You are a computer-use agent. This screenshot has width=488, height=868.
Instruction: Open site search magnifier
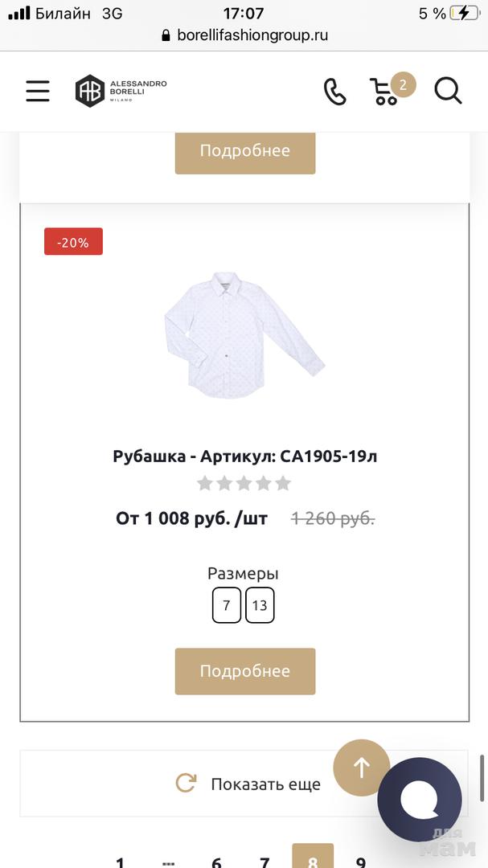[x=448, y=91]
